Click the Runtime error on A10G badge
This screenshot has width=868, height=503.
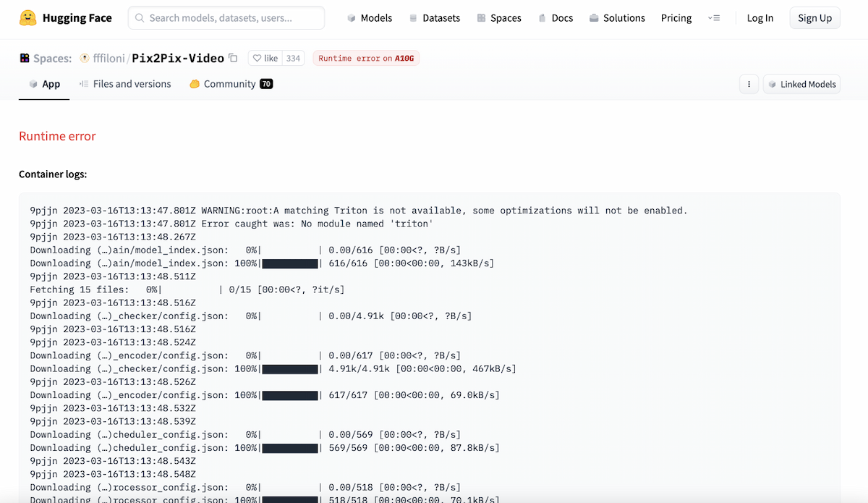pos(366,59)
